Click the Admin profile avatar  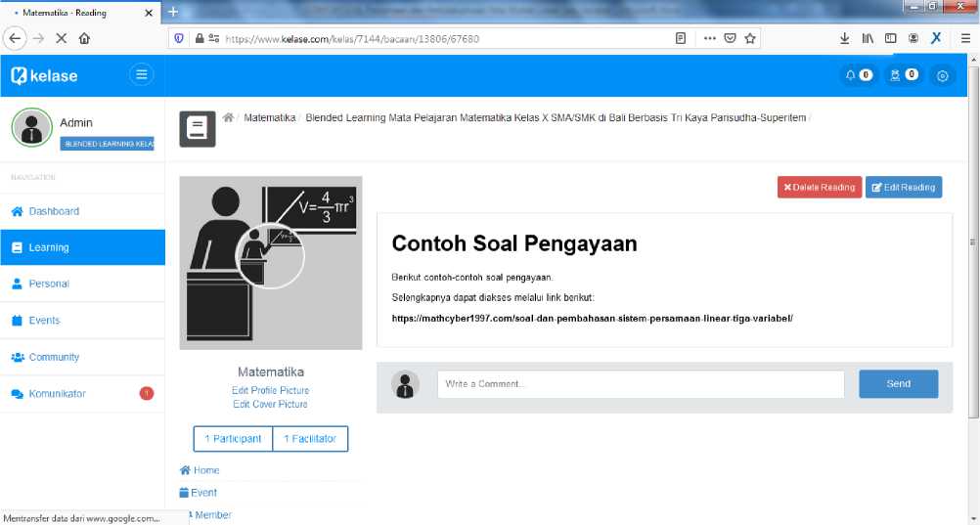32,127
